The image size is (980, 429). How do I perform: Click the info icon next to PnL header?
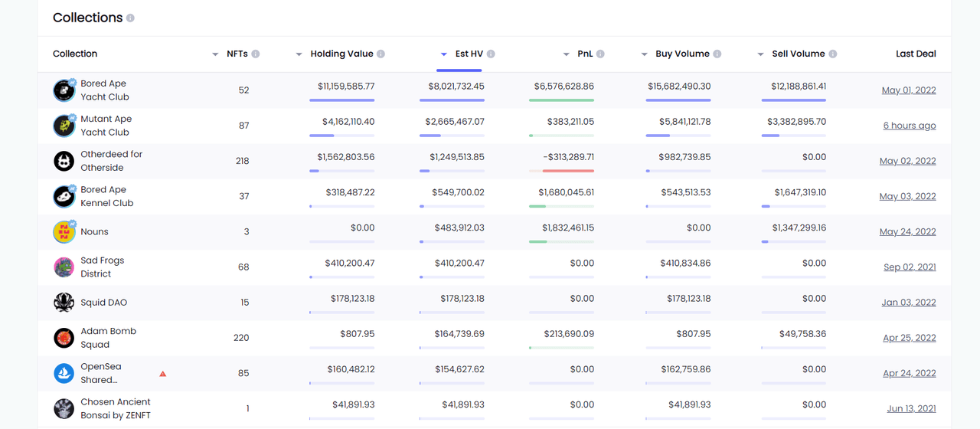600,54
